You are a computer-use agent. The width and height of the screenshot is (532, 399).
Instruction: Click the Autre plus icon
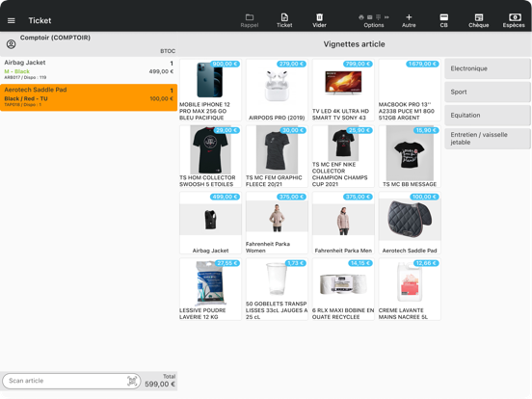click(x=409, y=20)
